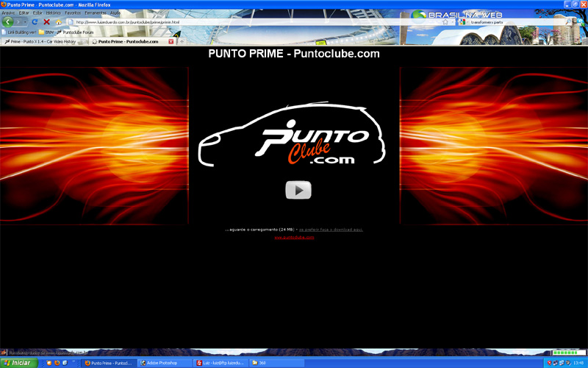Viewport: 588px width, 368px height.
Task: Click the clock showing 13:46
Action: click(578, 363)
